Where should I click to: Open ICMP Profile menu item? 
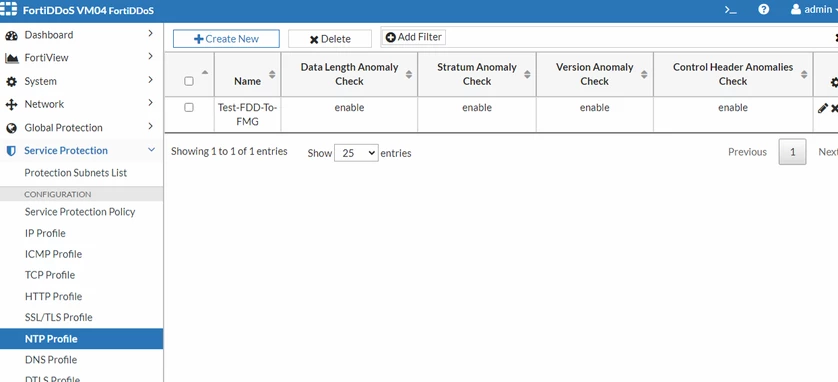point(53,254)
